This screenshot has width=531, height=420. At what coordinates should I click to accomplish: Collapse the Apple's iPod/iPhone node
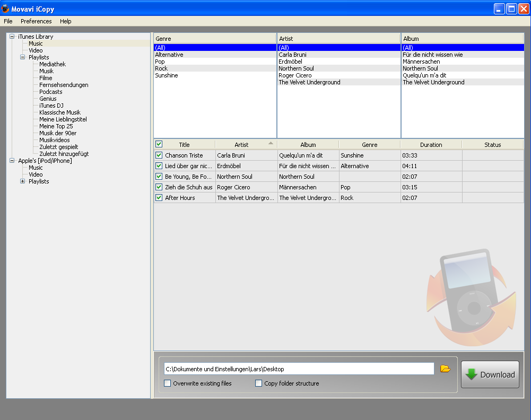(x=12, y=161)
